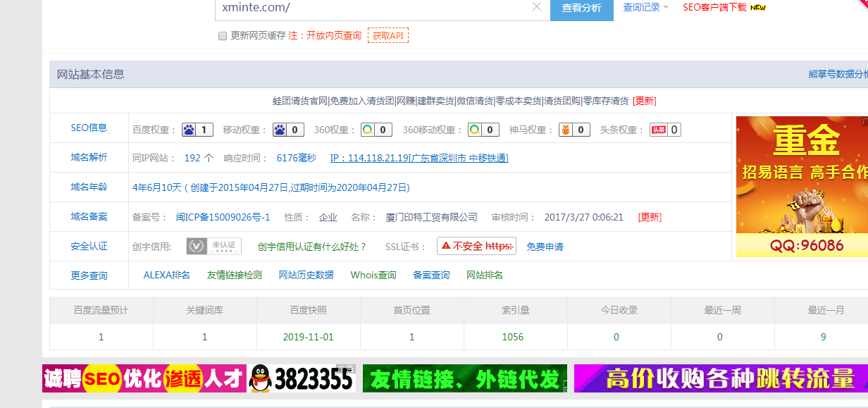Viewport: 868px width, 408px height.
Task: Click the 索引量 value 1056
Action: pyautogui.click(x=513, y=337)
